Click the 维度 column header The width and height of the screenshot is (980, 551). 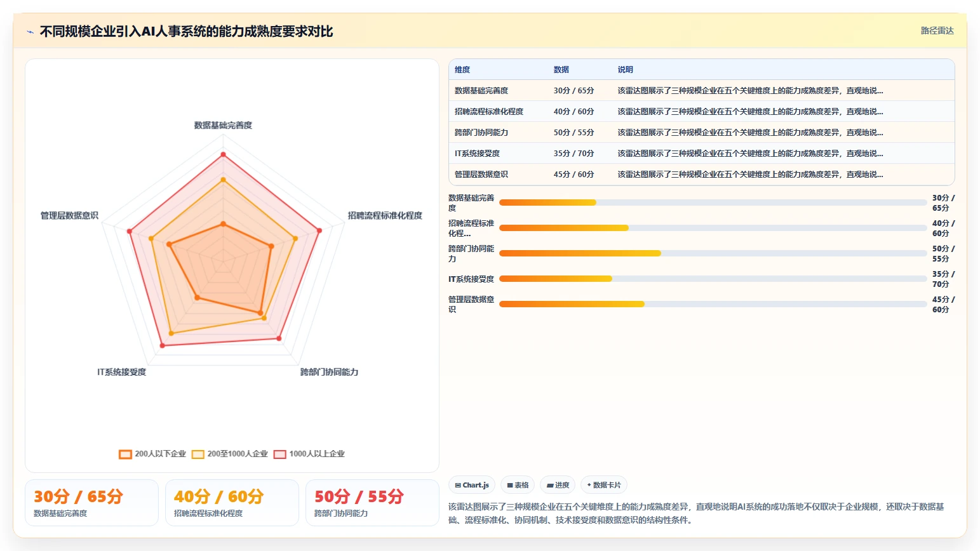coord(462,70)
